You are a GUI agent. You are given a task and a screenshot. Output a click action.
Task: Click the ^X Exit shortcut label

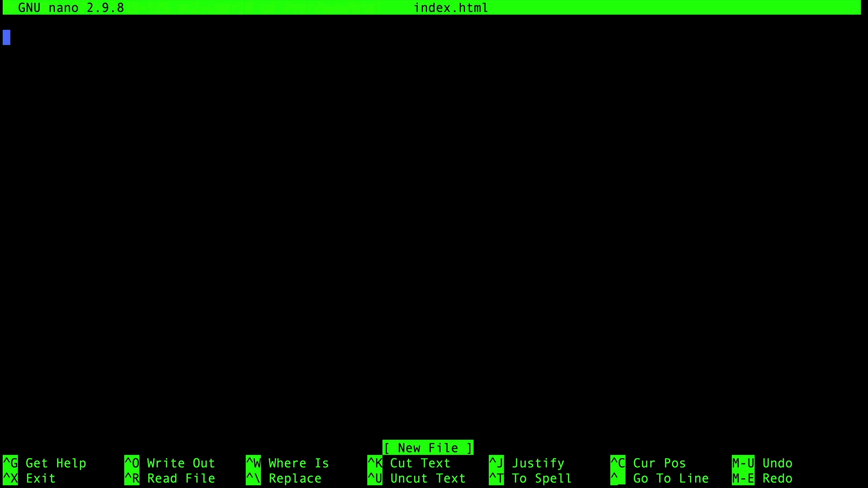40,479
